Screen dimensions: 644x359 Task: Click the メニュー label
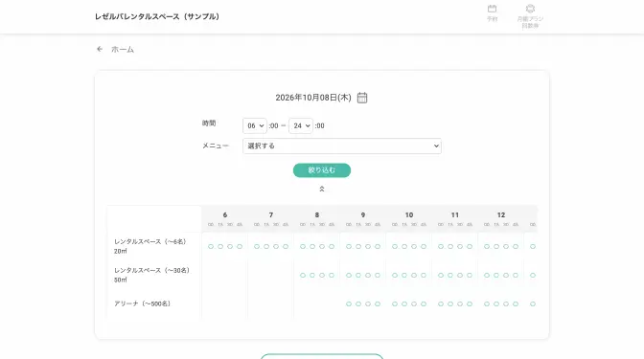coord(216,146)
